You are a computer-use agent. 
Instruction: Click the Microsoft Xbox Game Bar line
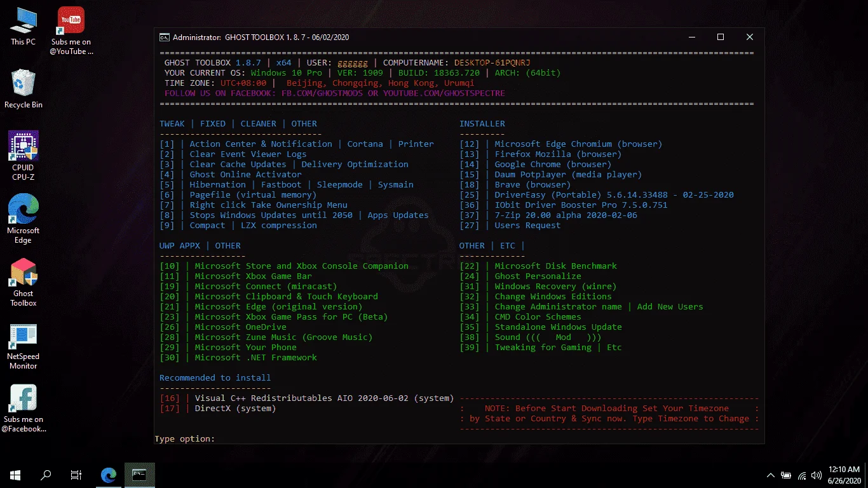pyautogui.click(x=236, y=276)
